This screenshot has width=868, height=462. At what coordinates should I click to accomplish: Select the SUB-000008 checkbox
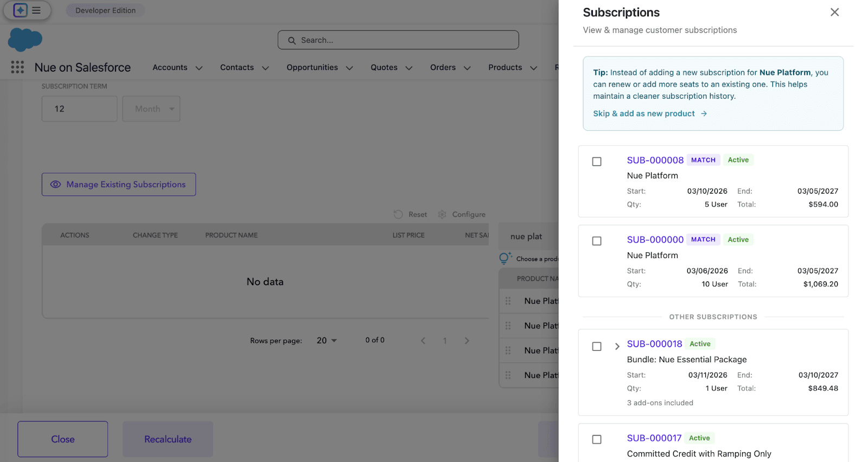[x=597, y=162]
